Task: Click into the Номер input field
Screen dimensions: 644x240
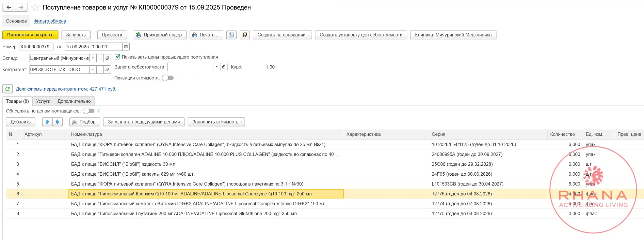Action: point(36,47)
